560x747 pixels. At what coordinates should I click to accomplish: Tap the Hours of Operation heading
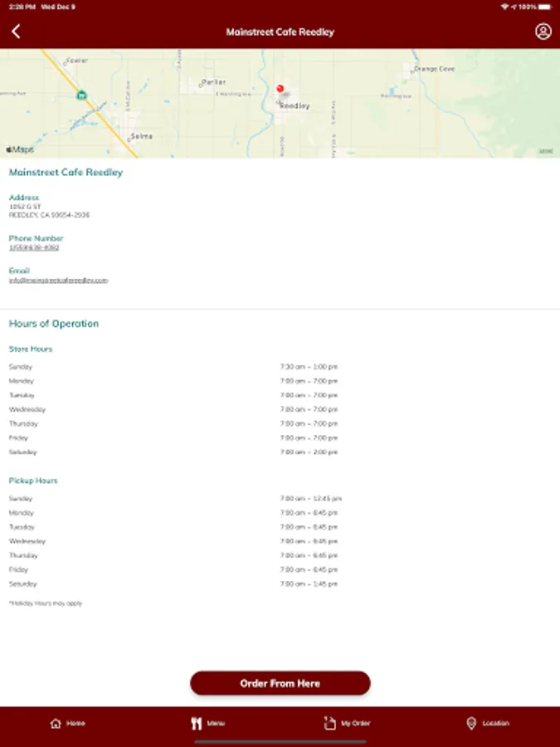click(x=54, y=324)
